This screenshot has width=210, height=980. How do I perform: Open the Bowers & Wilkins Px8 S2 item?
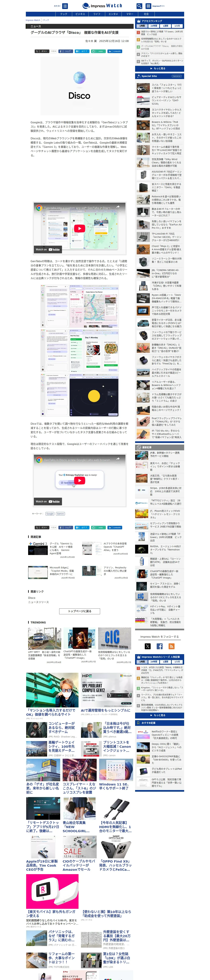[x=160, y=125]
